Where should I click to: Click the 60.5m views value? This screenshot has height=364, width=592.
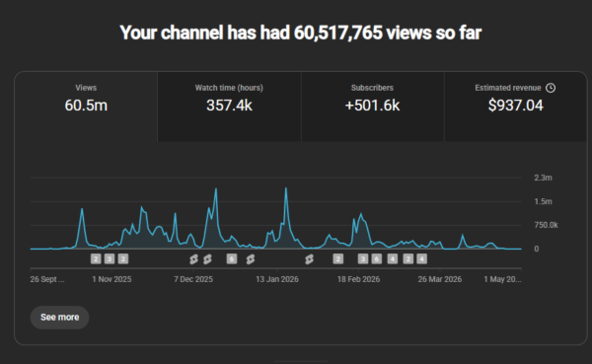86,106
